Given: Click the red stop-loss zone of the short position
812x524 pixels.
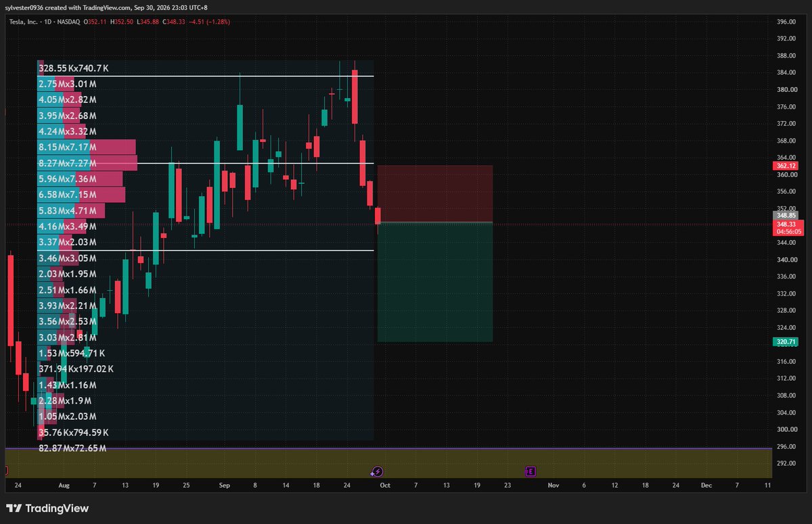Looking at the screenshot, I should click(435, 194).
